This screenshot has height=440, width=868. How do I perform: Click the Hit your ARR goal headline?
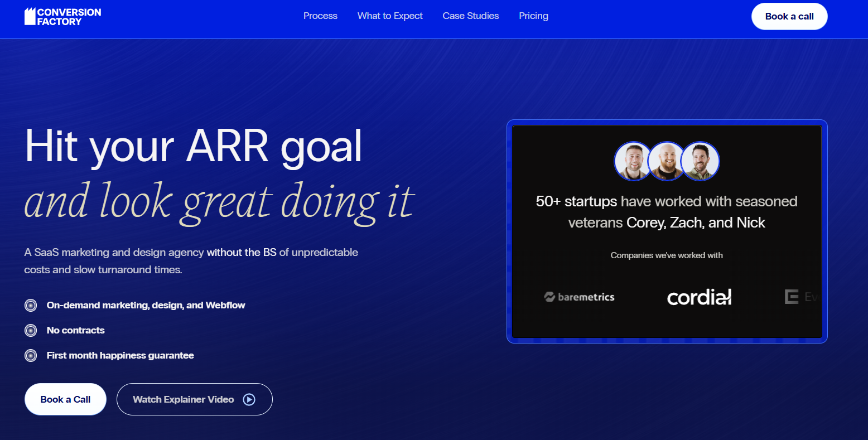coord(194,147)
